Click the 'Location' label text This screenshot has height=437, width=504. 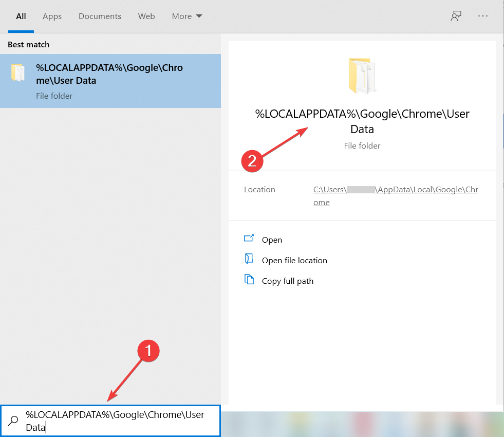pyautogui.click(x=260, y=190)
